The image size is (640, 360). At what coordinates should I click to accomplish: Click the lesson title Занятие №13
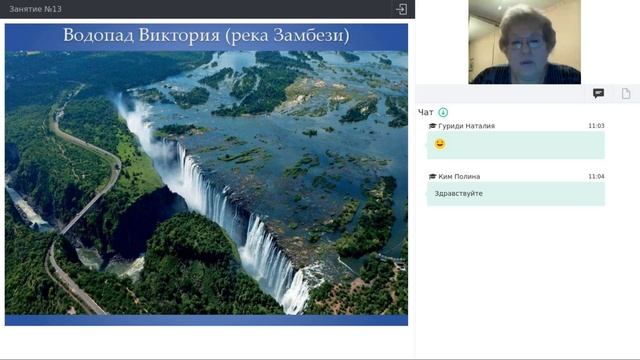click(x=35, y=9)
